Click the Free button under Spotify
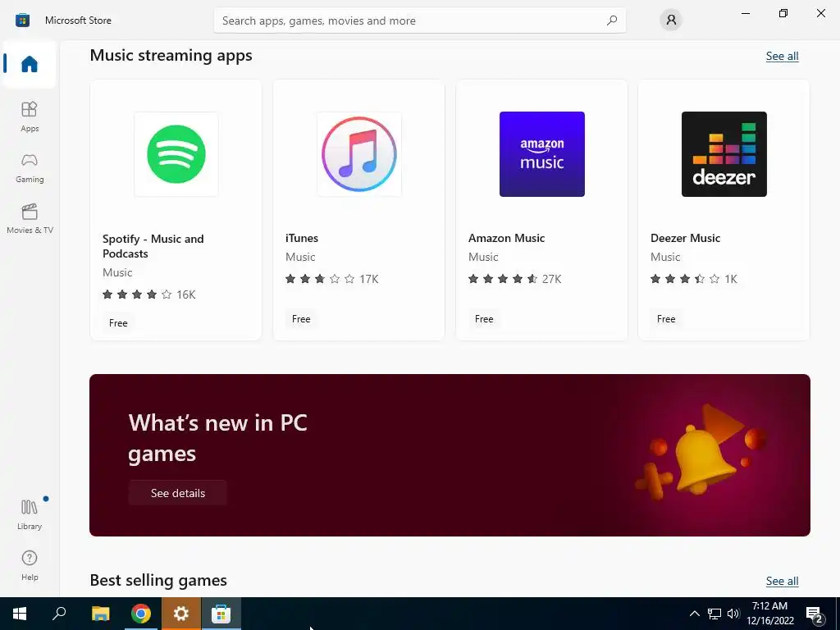 (118, 323)
